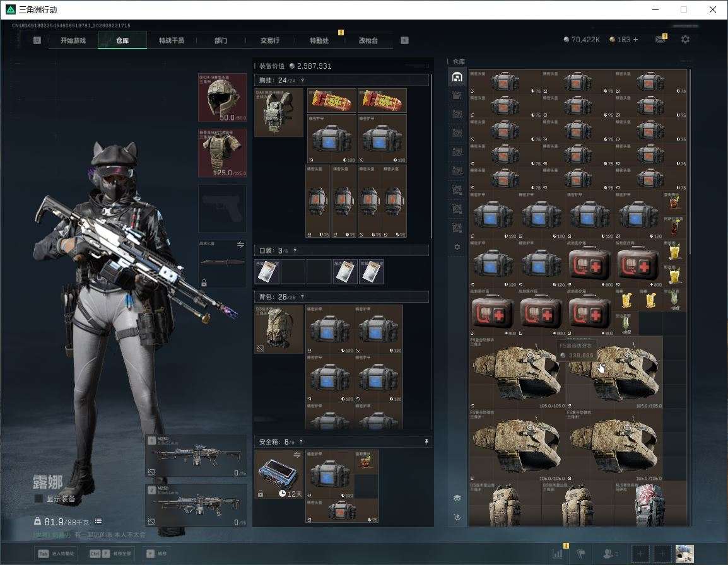
Task: Open the 部门 tab
Action: pos(221,40)
